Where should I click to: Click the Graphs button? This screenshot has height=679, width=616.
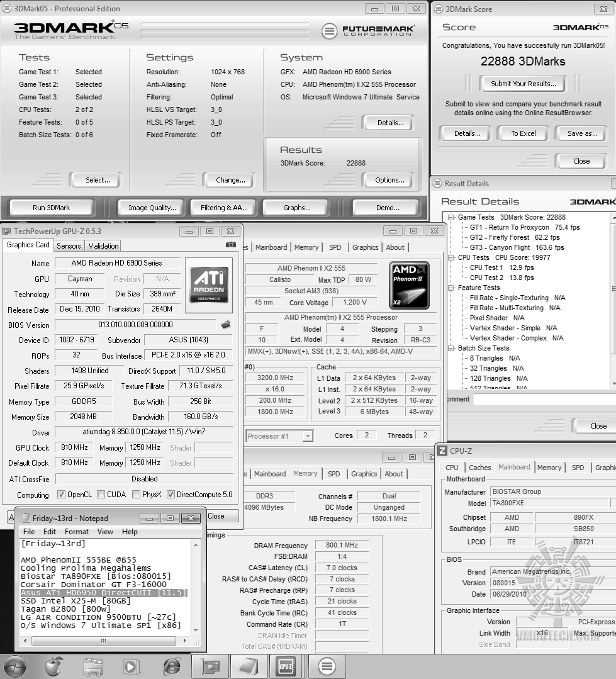tap(296, 208)
